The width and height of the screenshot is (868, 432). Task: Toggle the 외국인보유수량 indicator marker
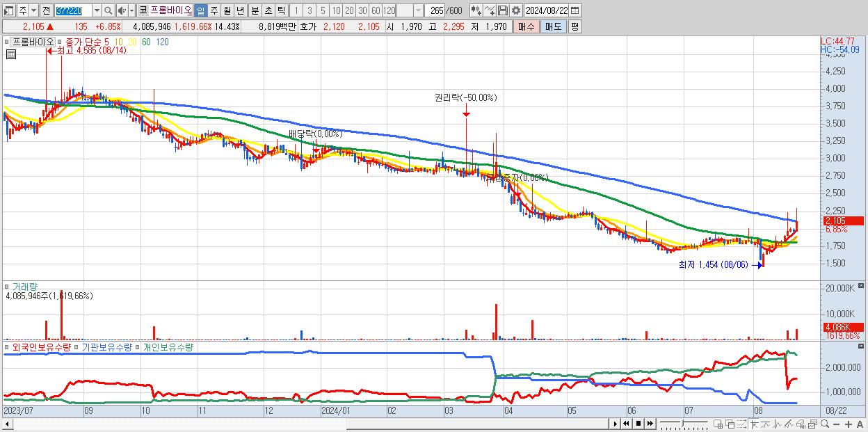tap(8, 346)
